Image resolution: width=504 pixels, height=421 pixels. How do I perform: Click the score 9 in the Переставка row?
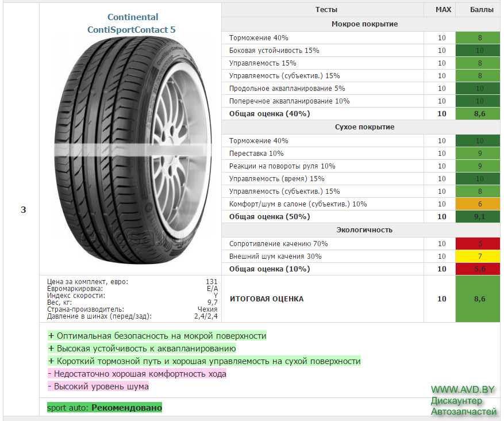click(x=478, y=154)
